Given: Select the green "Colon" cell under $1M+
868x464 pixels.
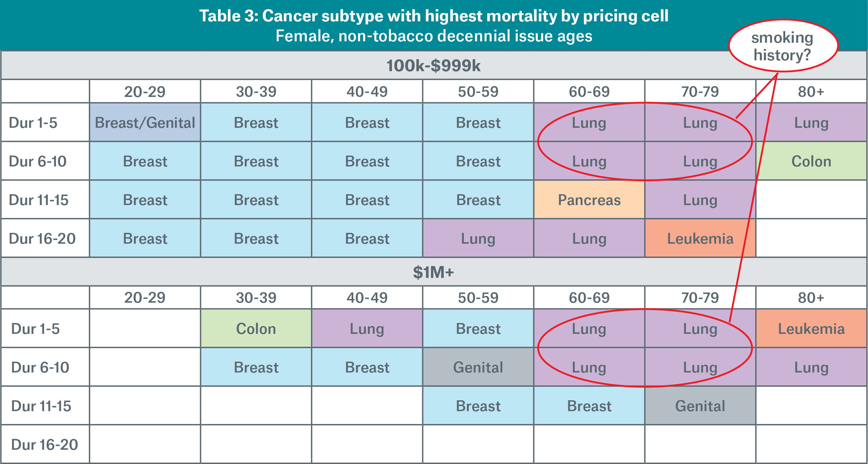Looking at the screenshot, I should click(x=256, y=329).
